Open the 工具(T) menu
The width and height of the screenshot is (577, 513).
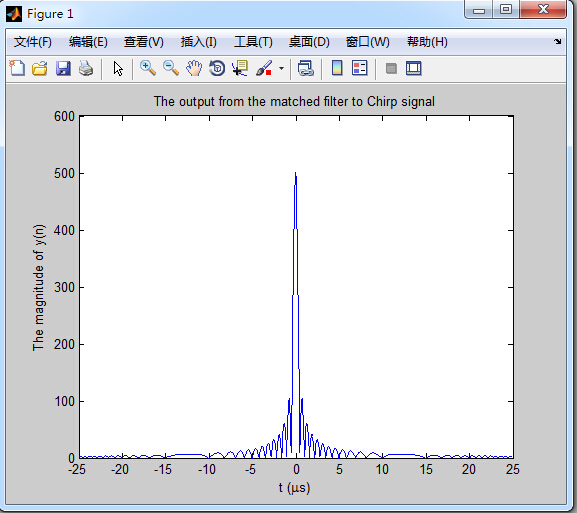click(x=253, y=42)
